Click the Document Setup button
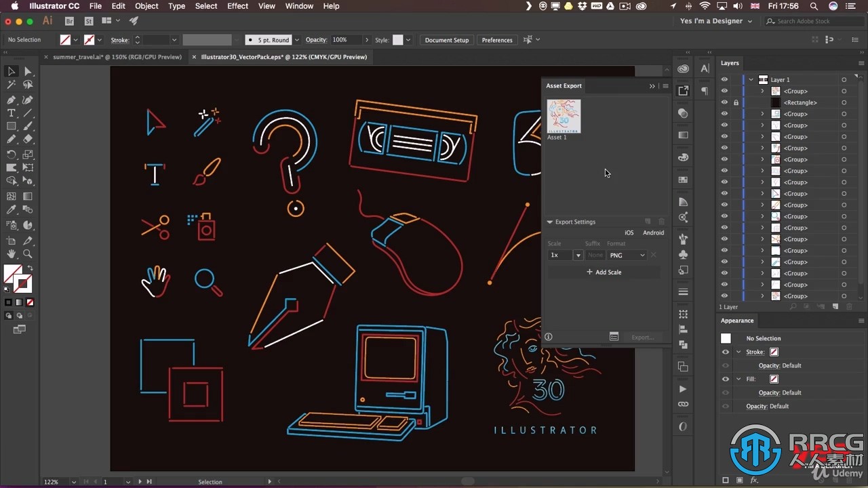 (447, 40)
